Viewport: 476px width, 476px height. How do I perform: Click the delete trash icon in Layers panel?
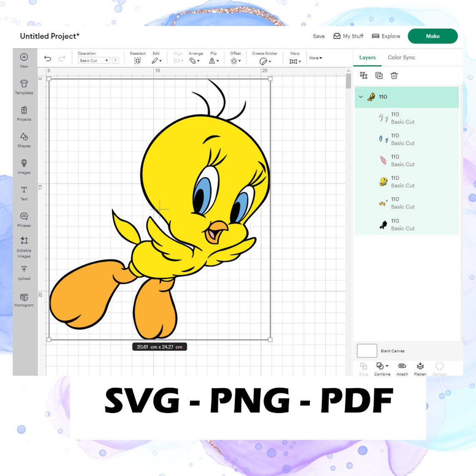(x=394, y=76)
